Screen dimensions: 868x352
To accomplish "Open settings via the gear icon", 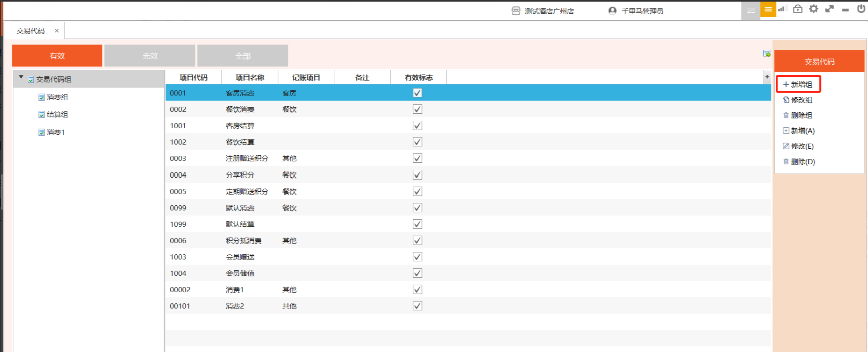I will coord(813,9).
